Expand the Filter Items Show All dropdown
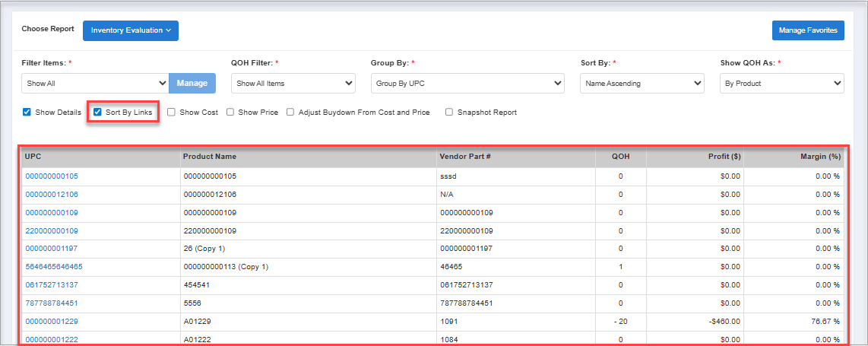The image size is (868, 346). [95, 83]
